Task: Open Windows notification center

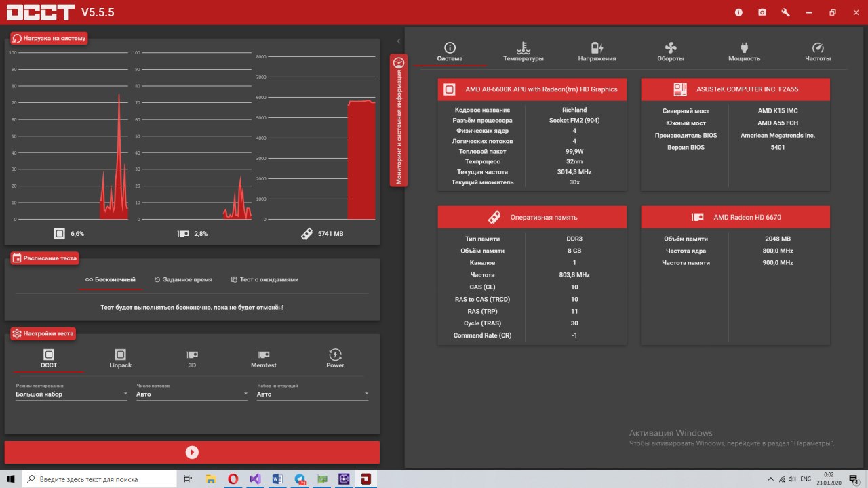Action: [853, 479]
